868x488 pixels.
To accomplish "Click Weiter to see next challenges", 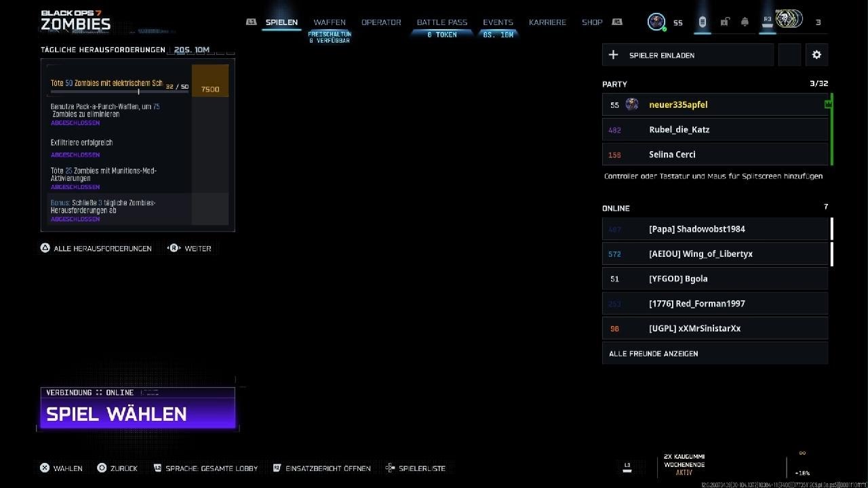I will point(198,249).
